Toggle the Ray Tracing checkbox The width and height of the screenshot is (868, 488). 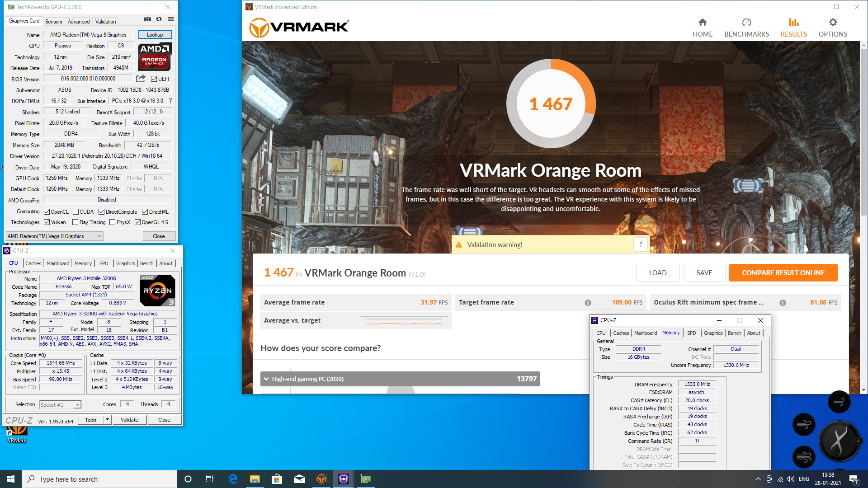(75, 222)
